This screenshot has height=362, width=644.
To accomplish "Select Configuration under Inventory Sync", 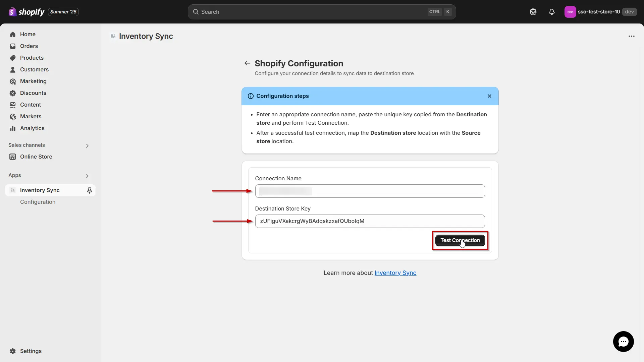I will coord(38,202).
